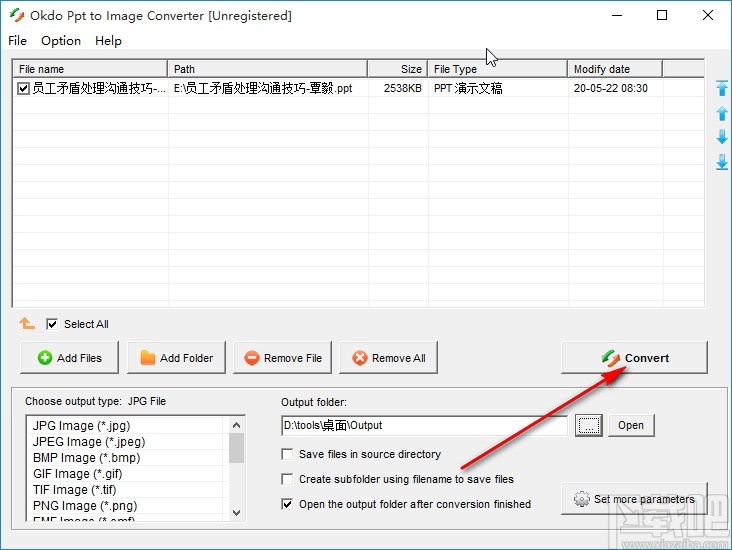Click the orange up-level arrow icon beside Select All
The width and height of the screenshot is (732, 550).
click(x=27, y=323)
